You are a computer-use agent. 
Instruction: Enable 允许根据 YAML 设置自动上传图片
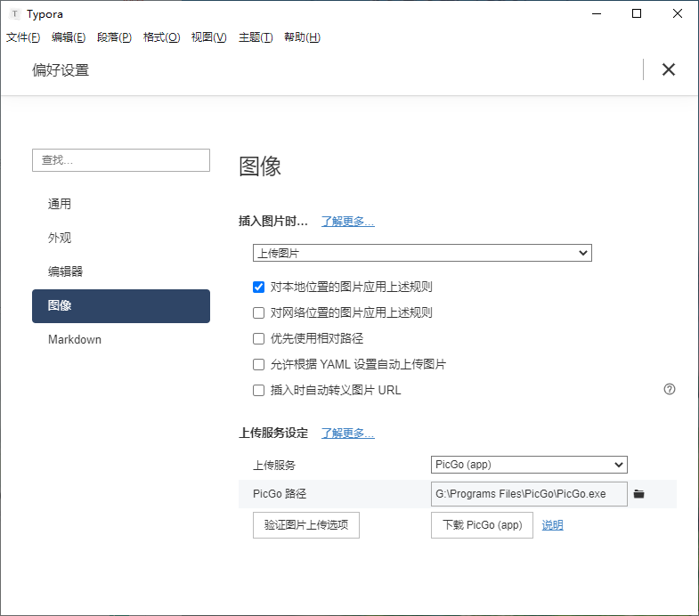(x=258, y=365)
